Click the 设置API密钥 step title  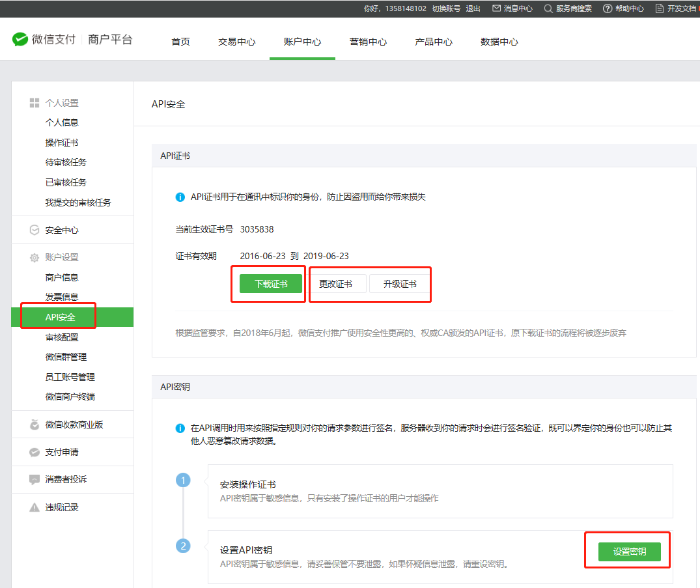246,550
